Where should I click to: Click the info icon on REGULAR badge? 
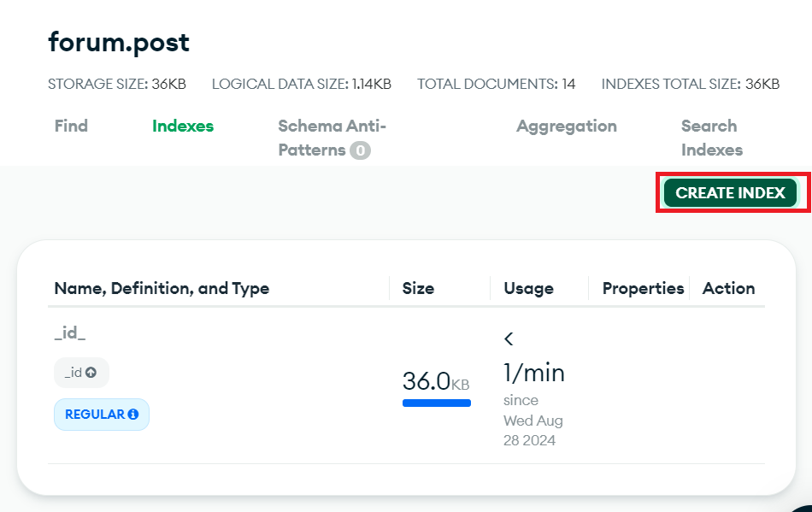[x=133, y=415]
